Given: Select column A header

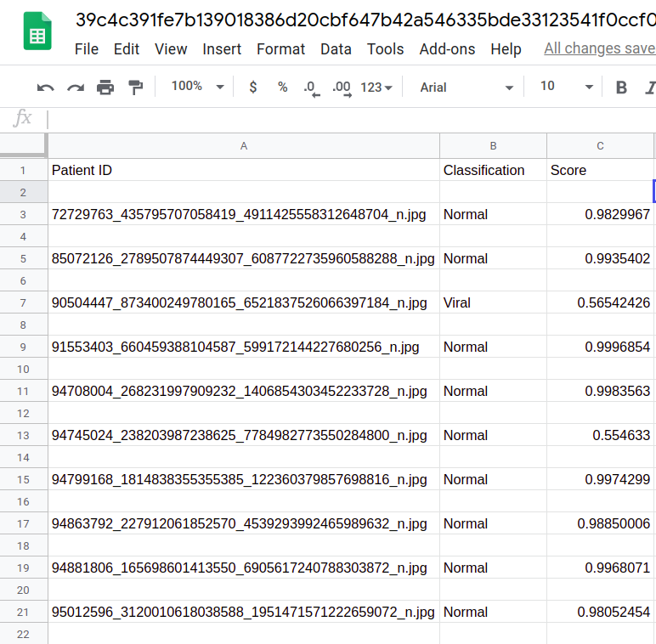Looking at the screenshot, I should [x=244, y=146].
